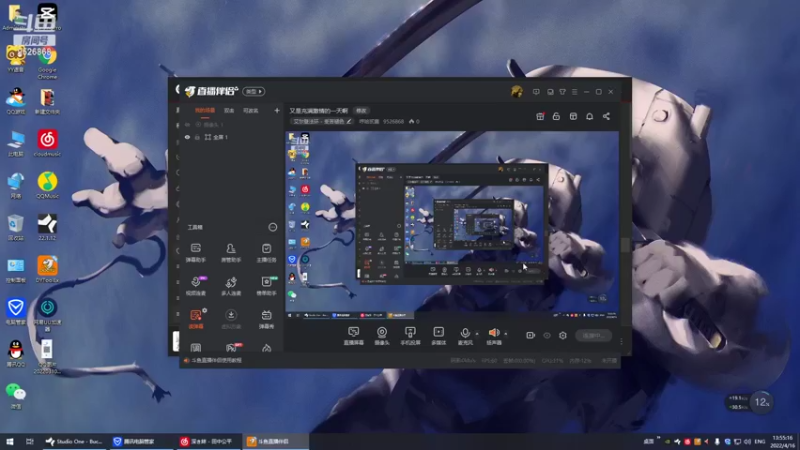Add 多媒体 media source
The height and width of the screenshot is (450, 800).
coord(438,336)
